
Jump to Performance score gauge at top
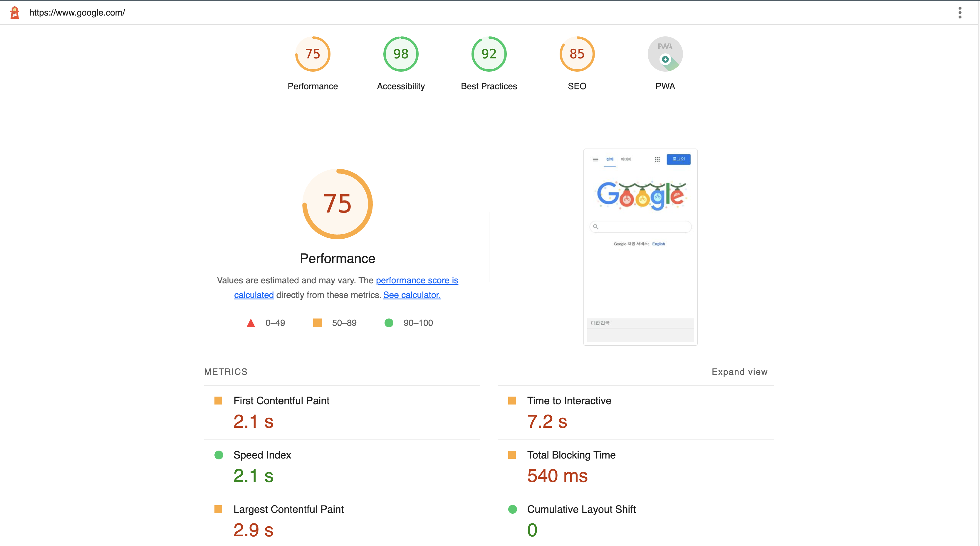(313, 54)
